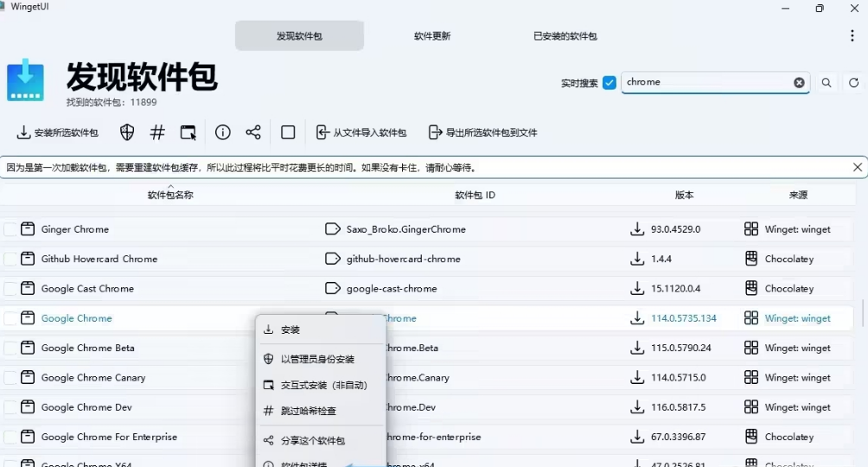The image size is (868, 467).
Task: Check the Google Chrome Canary checkbox
Action: [10, 377]
